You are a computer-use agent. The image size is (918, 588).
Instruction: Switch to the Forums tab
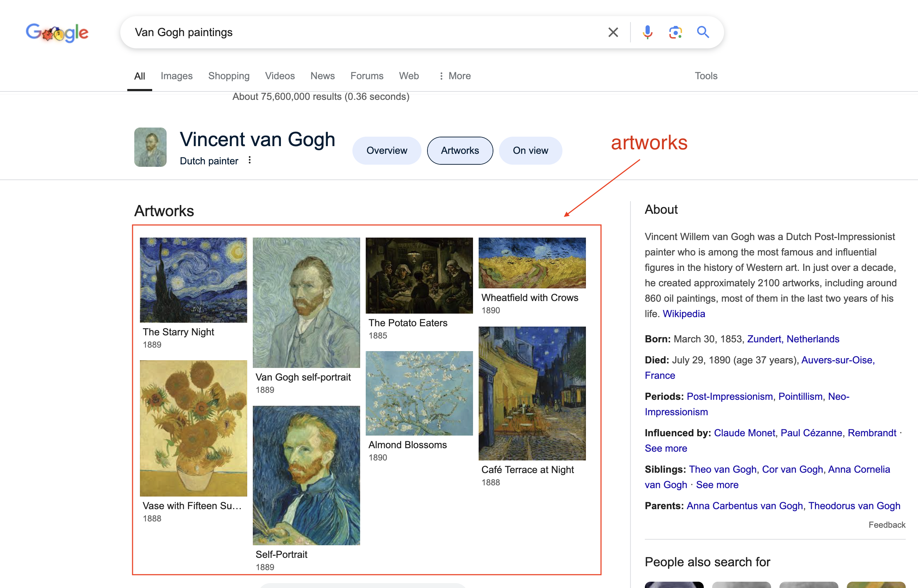pos(367,76)
